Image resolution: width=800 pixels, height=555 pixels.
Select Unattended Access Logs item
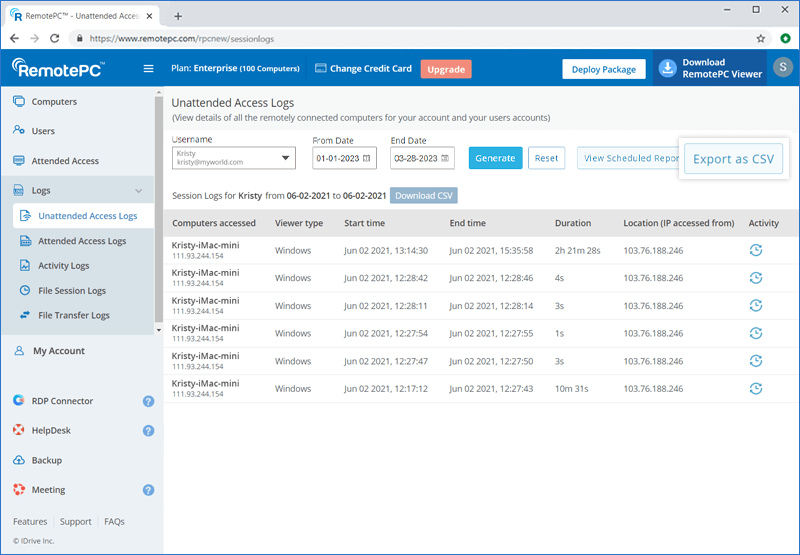tap(83, 216)
